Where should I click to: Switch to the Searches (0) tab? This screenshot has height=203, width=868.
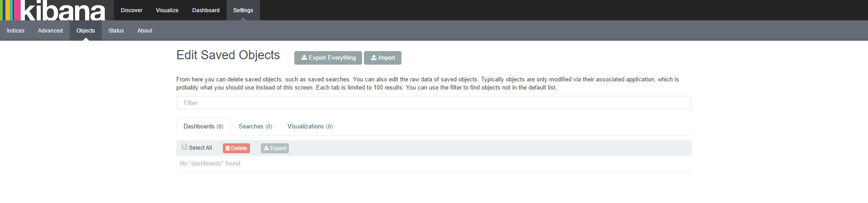(255, 127)
